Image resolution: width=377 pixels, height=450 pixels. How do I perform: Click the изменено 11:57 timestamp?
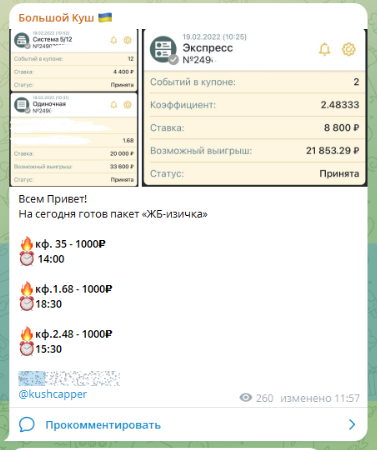click(320, 398)
